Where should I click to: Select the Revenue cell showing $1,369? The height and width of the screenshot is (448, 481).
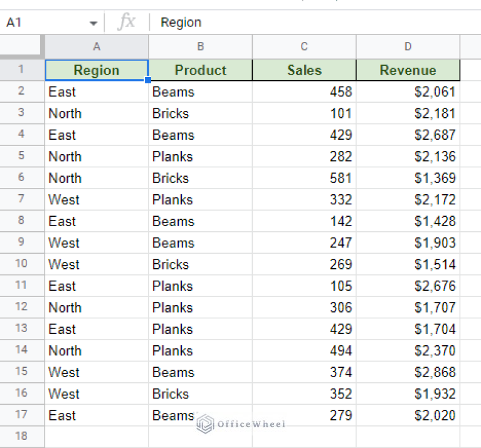point(408,178)
